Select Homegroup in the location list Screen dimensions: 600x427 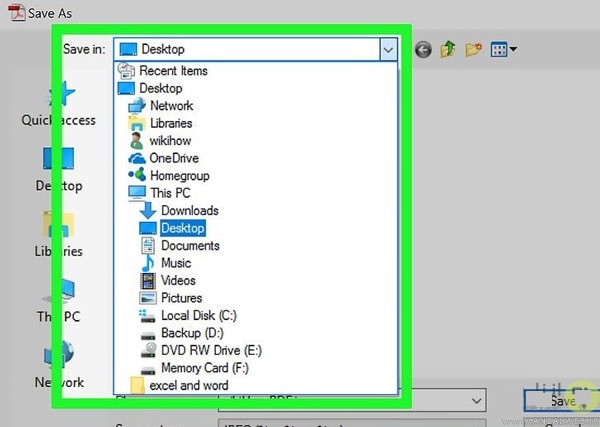(179, 176)
